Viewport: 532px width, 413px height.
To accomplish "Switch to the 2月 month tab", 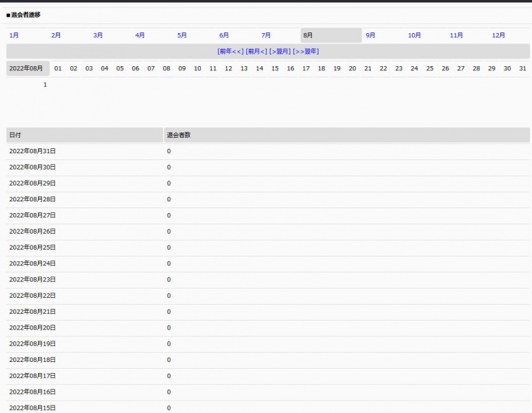I will click(56, 35).
